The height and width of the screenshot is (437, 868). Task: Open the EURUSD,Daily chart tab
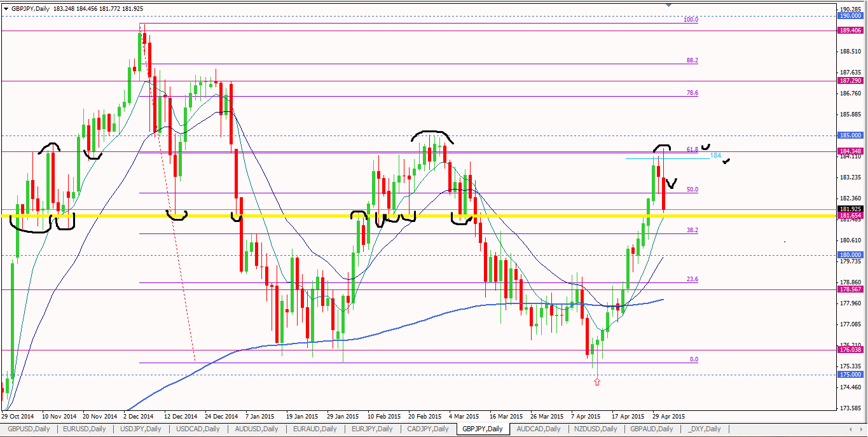click(84, 429)
